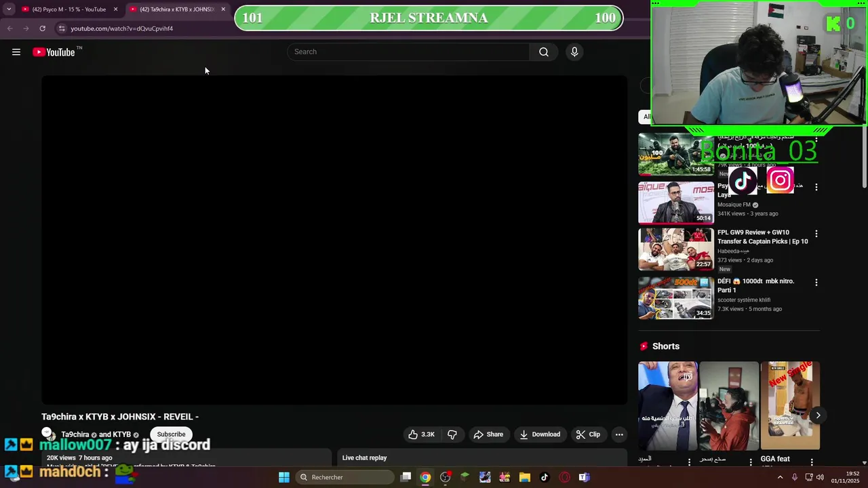Select the Ta9chira x KTYB tab
Screen dimensions: 868x488
click(x=176, y=9)
